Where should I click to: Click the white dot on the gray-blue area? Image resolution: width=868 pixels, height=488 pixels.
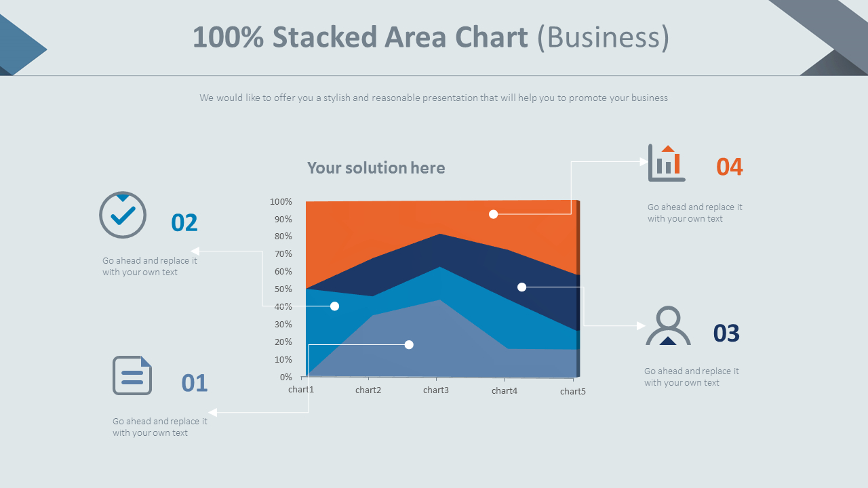click(x=409, y=345)
